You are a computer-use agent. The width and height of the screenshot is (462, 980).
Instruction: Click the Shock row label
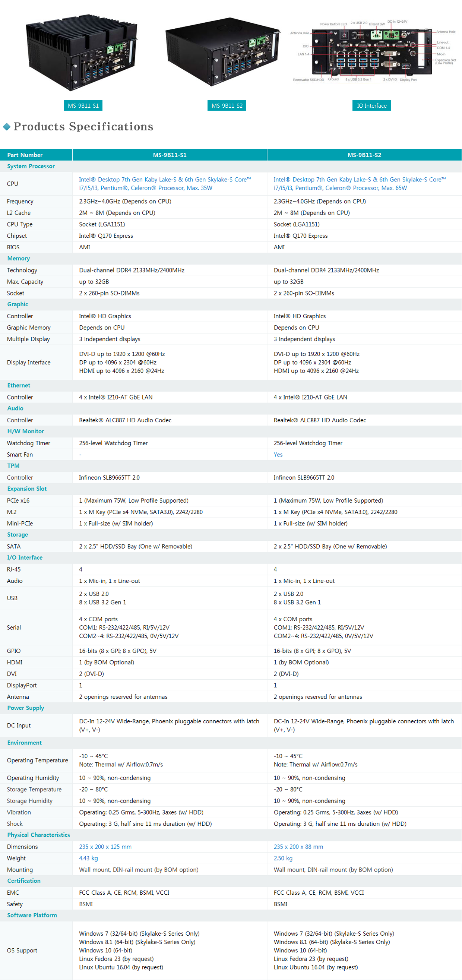pos(15,823)
